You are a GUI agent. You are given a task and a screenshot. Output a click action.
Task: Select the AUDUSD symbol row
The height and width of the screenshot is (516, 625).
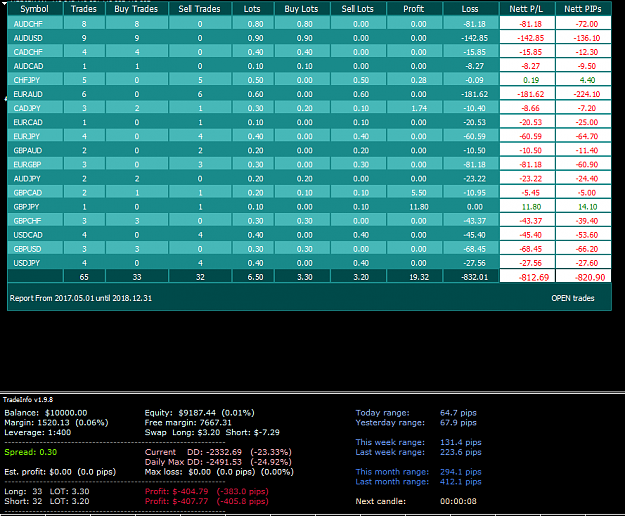click(x=309, y=38)
